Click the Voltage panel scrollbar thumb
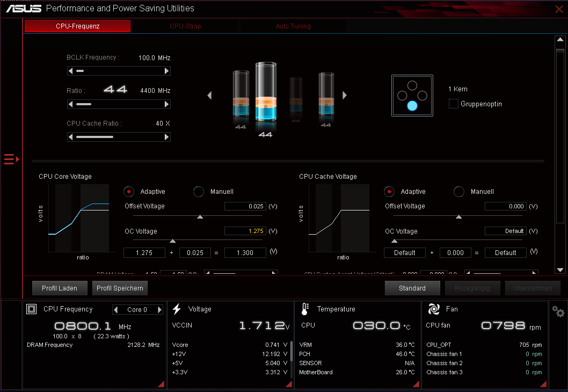Screen dimensions: 568x392 [291, 351]
